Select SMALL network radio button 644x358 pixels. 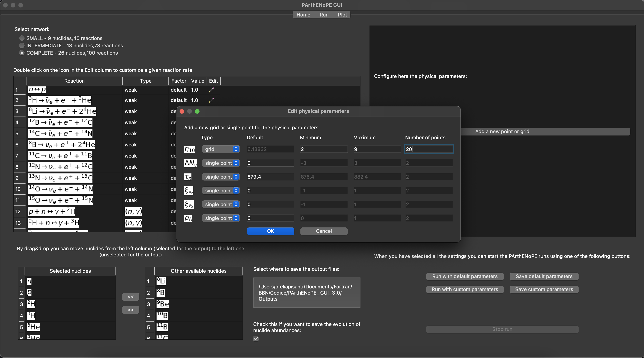[22, 38]
